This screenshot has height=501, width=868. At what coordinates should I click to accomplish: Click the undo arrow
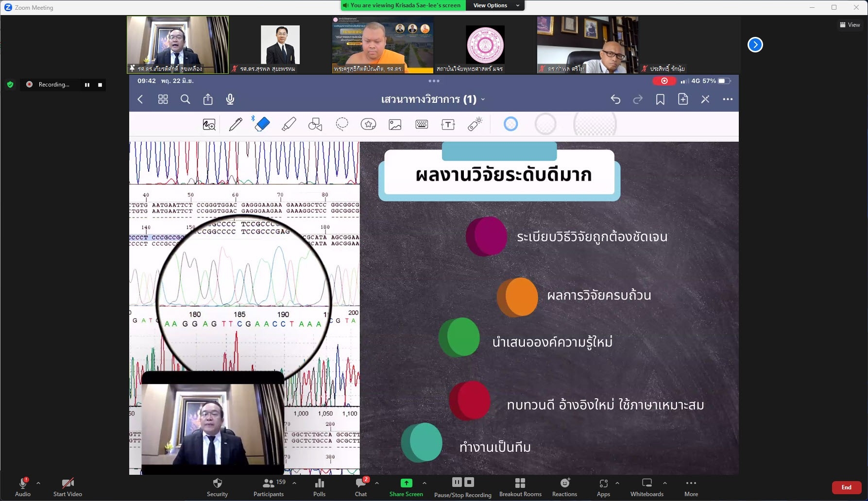pos(615,100)
